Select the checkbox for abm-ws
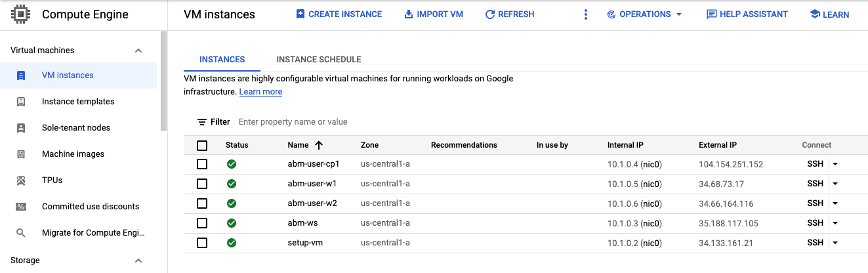The height and width of the screenshot is (273, 868). pos(202,223)
